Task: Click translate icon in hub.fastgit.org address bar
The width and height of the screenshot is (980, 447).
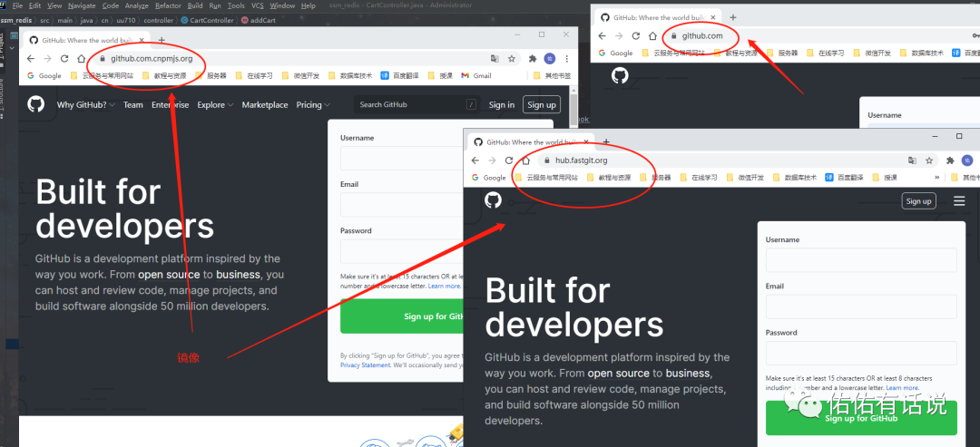Action: [x=913, y=160]
